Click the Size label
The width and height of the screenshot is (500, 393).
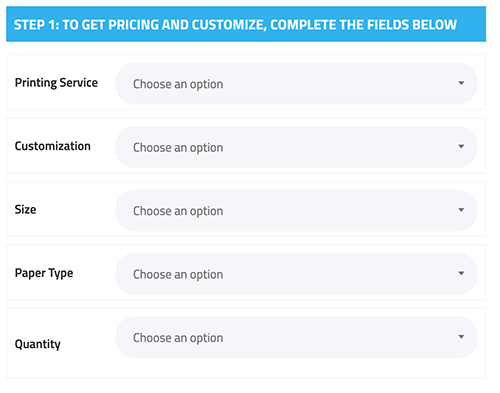point(25,209)
